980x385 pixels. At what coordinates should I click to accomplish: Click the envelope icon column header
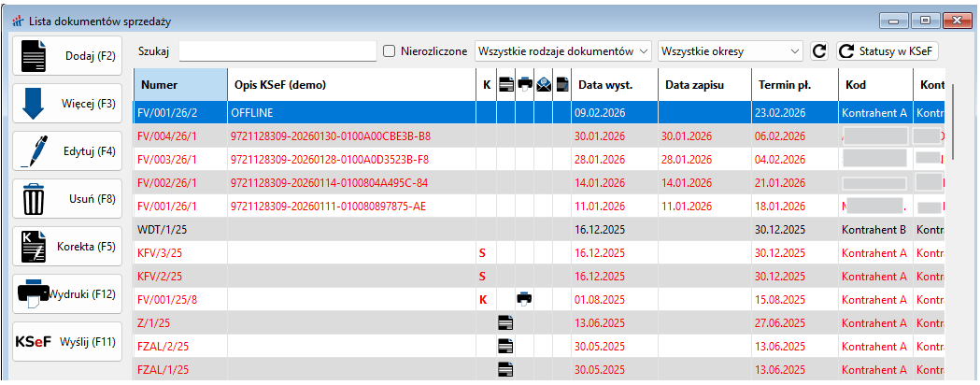(x=544, y=84)
